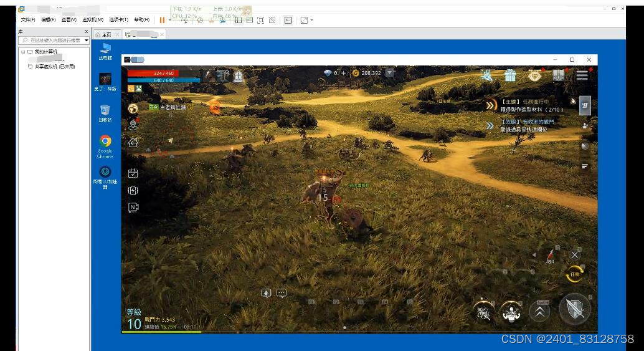This screenshot has height=351, width=644.
Task: Click the snapshot clock icon in toolbar
Action: (x=200, y=20)
